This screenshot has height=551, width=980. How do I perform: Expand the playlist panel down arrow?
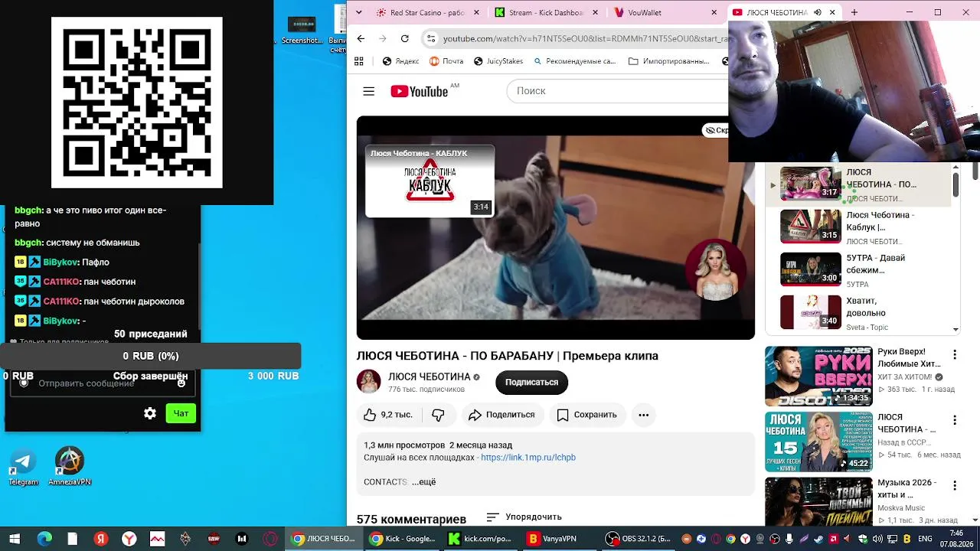click(955, 329)
